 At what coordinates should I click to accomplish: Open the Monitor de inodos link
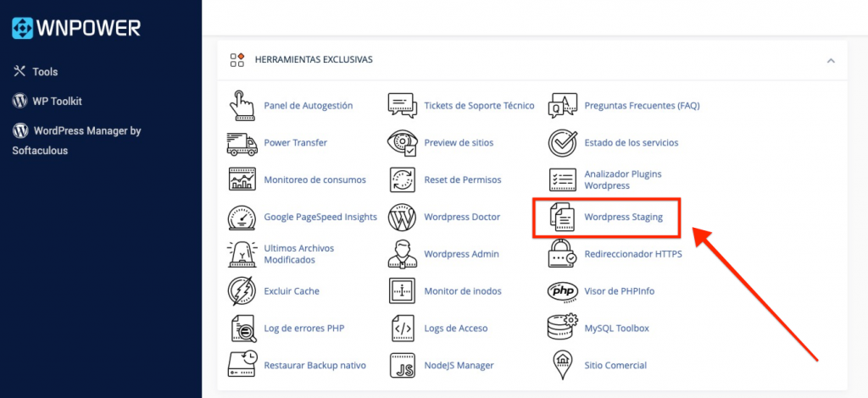coord(463,291)
